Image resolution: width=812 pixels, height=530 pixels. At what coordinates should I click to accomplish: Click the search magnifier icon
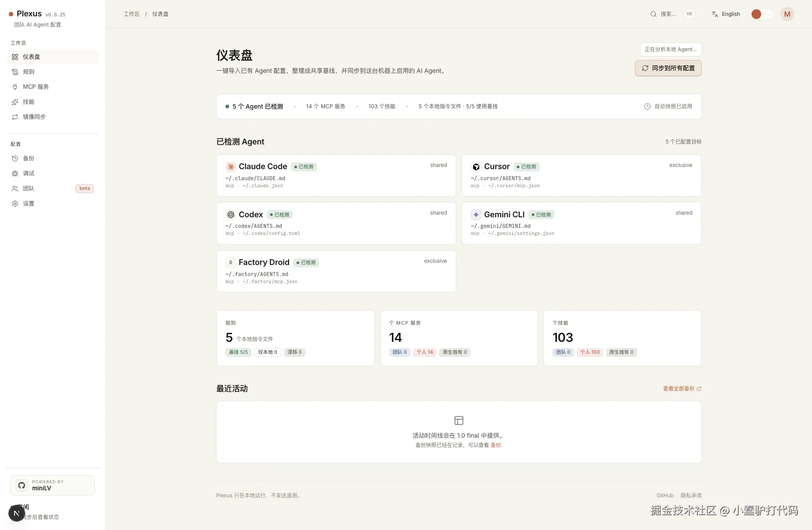point(654,14)
